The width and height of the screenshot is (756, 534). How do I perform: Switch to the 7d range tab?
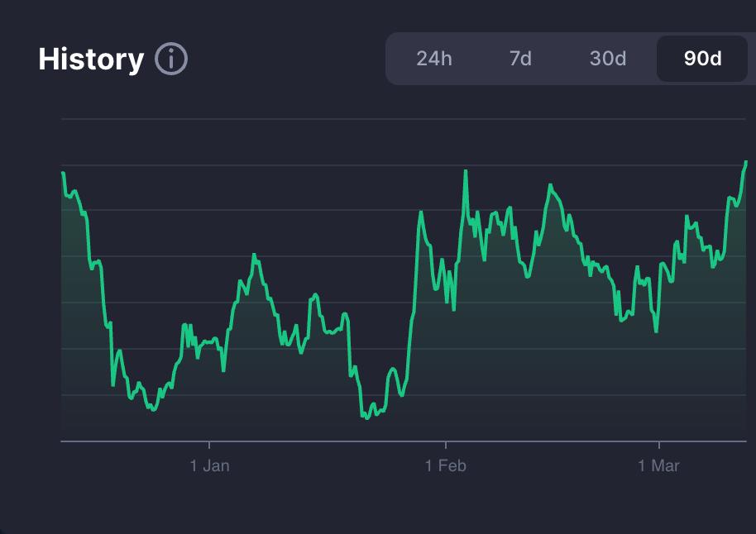[520, 59]
